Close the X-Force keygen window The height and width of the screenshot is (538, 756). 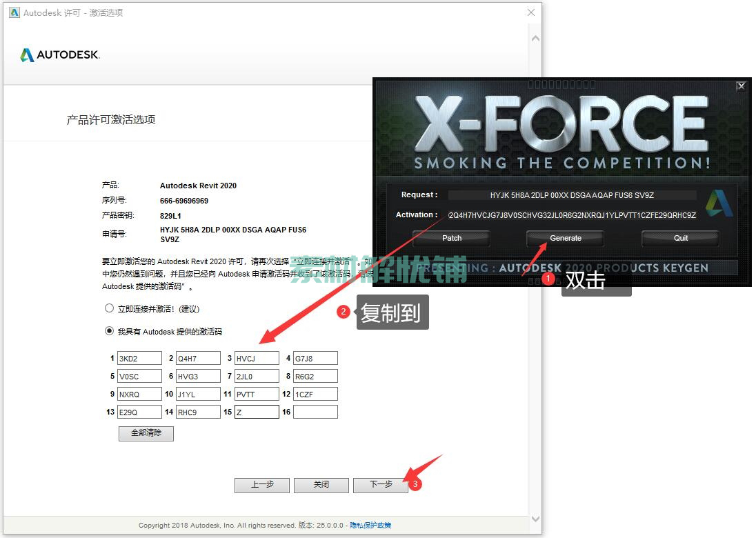point(741,86)
